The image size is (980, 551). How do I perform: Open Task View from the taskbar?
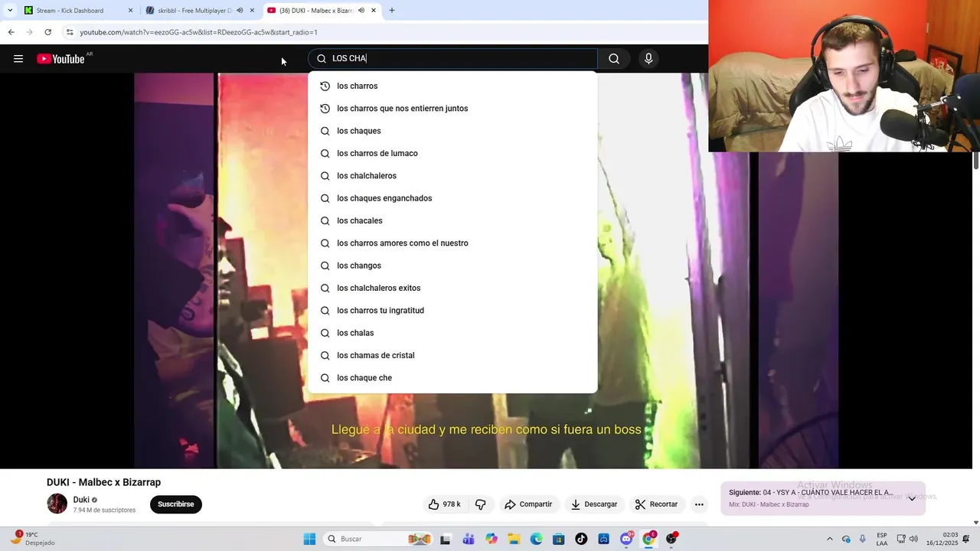point(445,539)
